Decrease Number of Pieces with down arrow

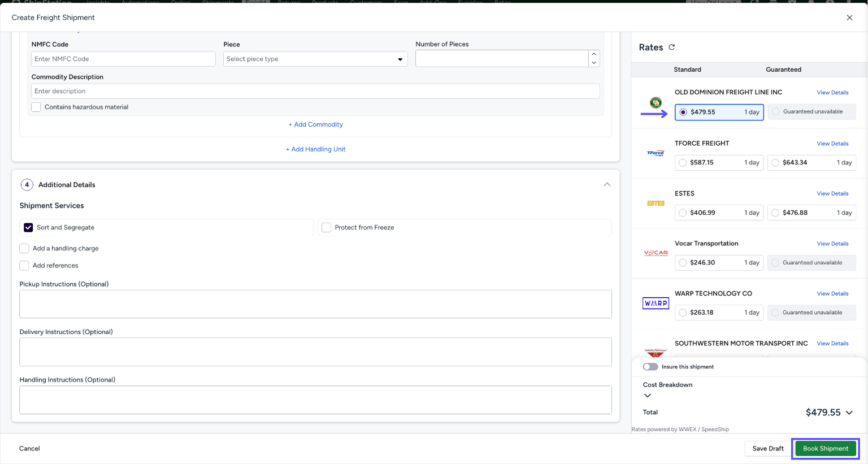pyautogui.click(x=594, y=63)
